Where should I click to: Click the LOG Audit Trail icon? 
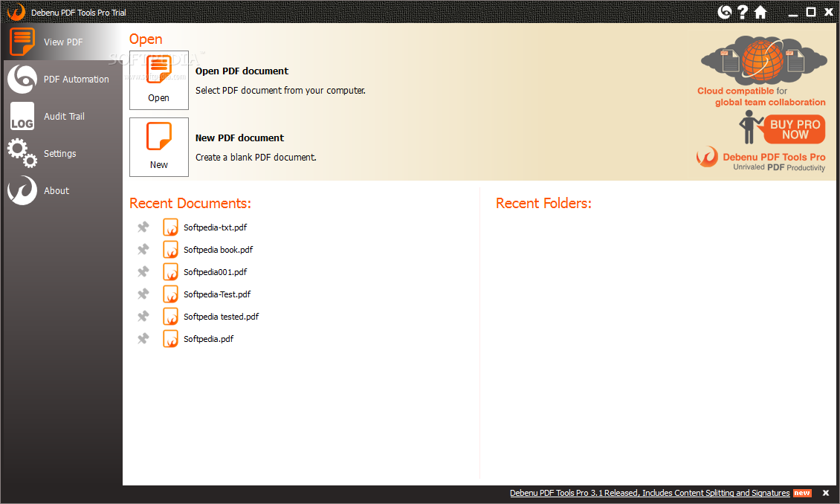pos(22,117)
